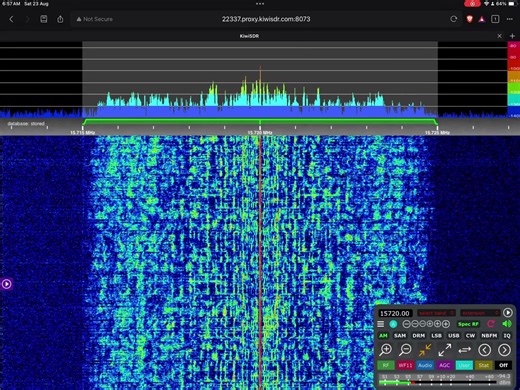Open the select band dropdown

[x=436, y=313]
